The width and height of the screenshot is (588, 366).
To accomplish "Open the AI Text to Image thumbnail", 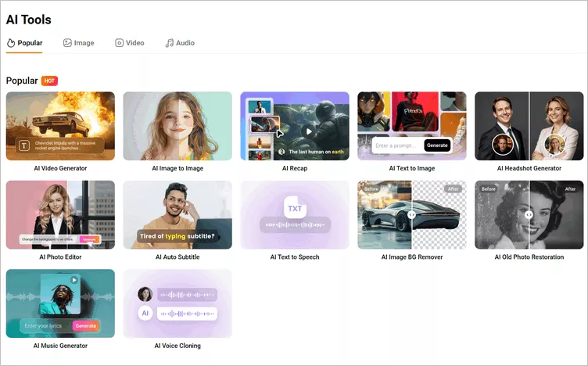I will click(412, 126).
